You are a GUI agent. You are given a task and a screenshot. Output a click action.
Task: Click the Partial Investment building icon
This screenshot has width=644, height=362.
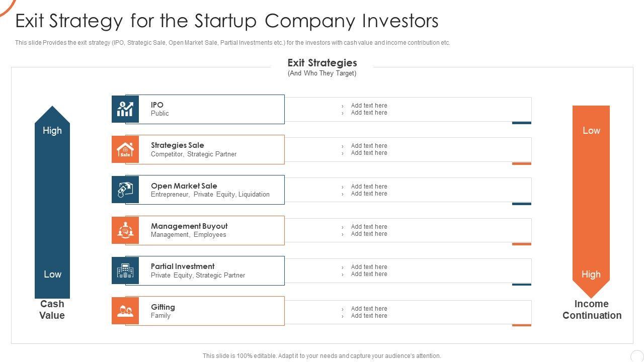coord(125,270)
